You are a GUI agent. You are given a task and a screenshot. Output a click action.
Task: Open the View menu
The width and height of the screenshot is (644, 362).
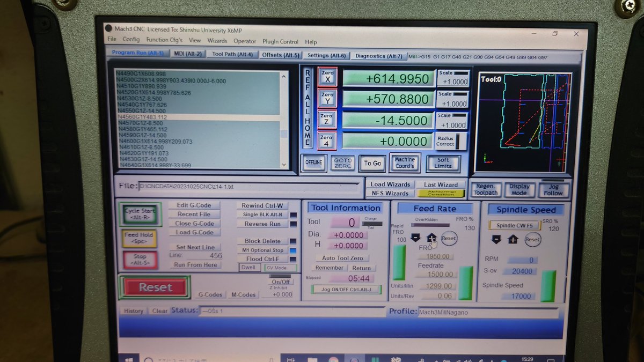tap(195, 41)
